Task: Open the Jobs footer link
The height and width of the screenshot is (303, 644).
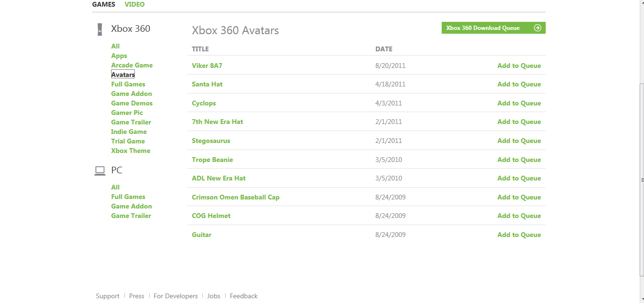Action: pos(214,296)
